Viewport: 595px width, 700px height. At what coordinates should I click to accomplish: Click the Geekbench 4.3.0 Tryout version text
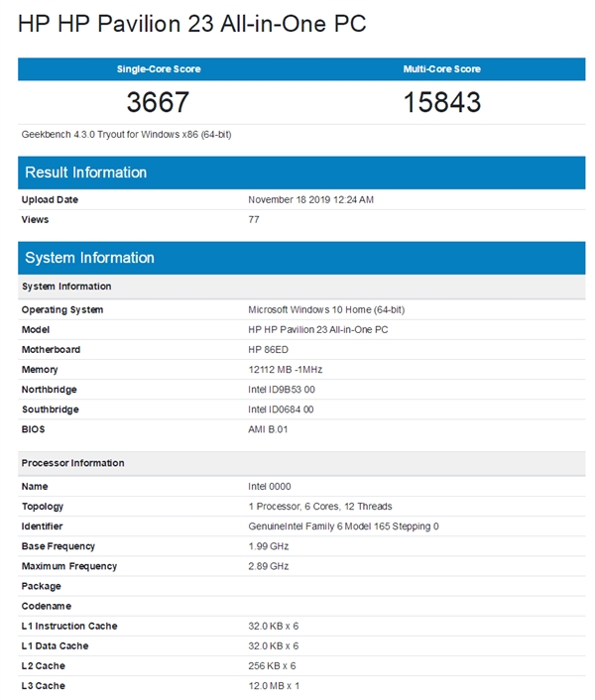126,134
